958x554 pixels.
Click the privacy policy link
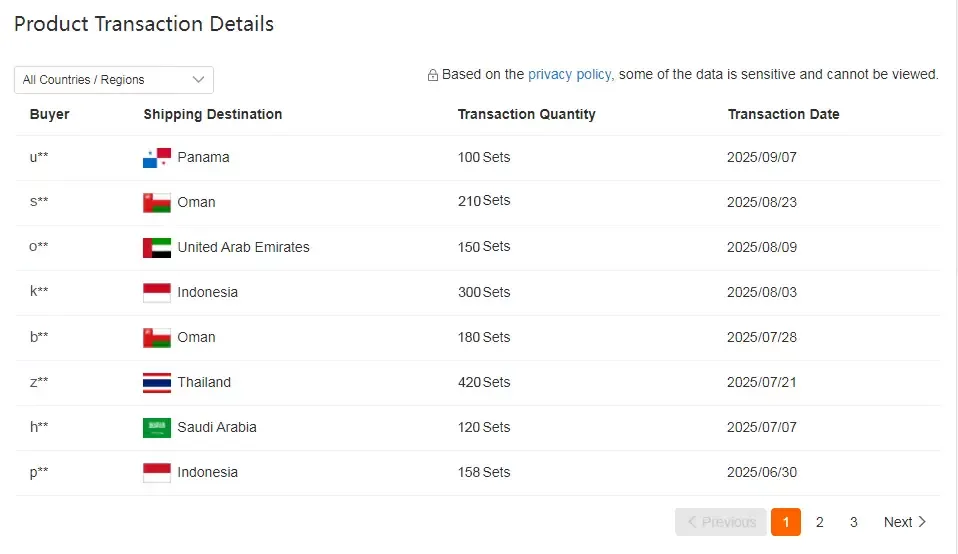569,74
